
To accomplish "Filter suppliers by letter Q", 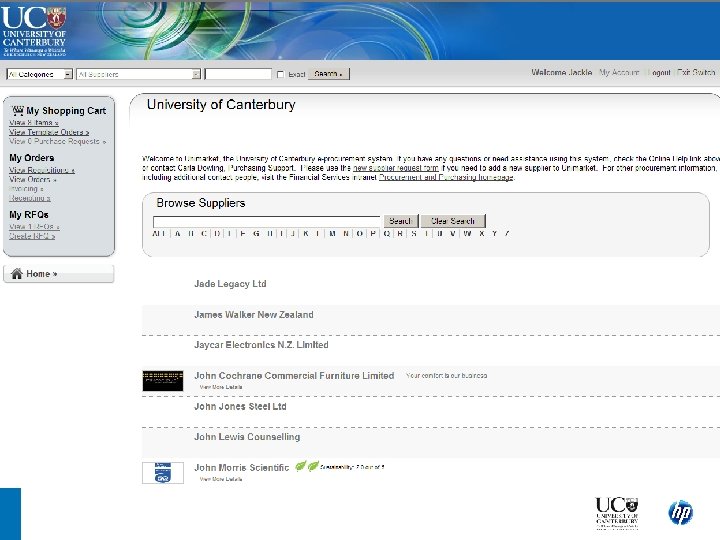I will pos(387,233).
